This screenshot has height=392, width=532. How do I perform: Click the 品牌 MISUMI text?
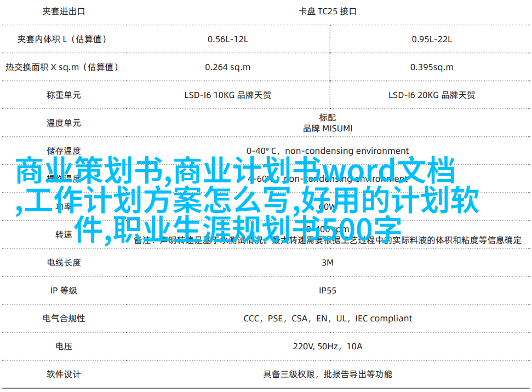coord(328,128)
